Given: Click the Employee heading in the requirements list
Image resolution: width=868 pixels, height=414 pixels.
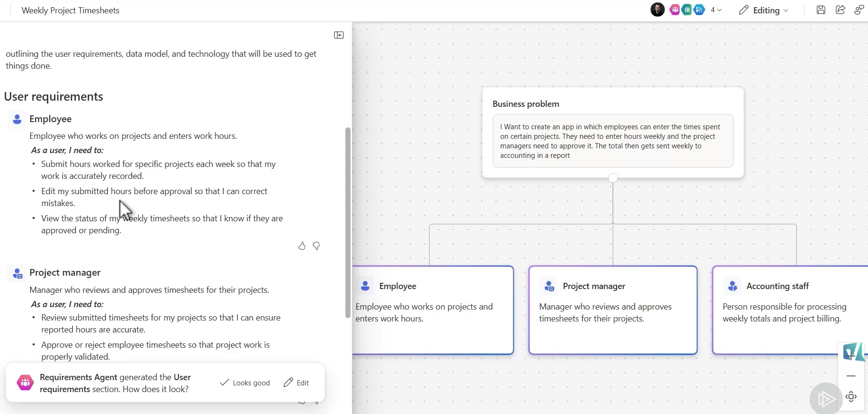Looking at the screenshot, I should (x=51, y=119).
